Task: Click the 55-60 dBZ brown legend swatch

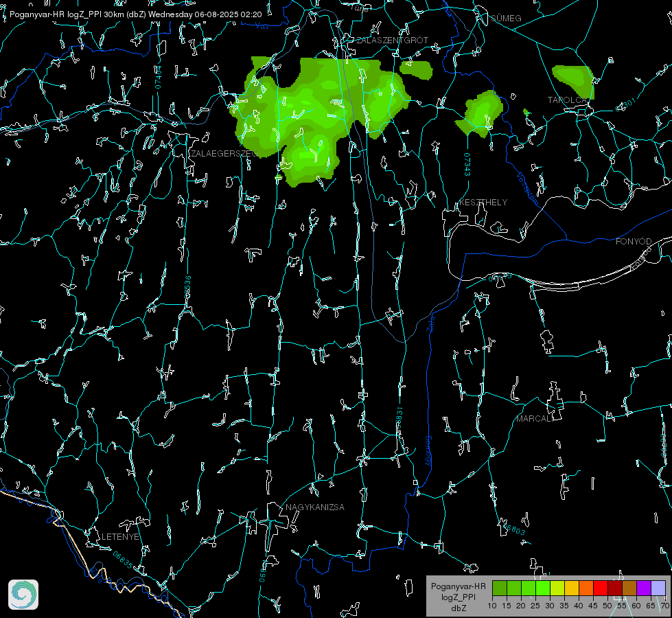Action: [629, 588]
